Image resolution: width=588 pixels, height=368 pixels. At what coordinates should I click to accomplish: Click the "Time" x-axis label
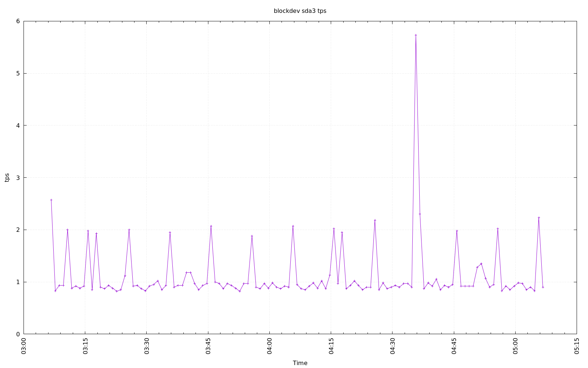pyautogui.click(x=300, y=363)
